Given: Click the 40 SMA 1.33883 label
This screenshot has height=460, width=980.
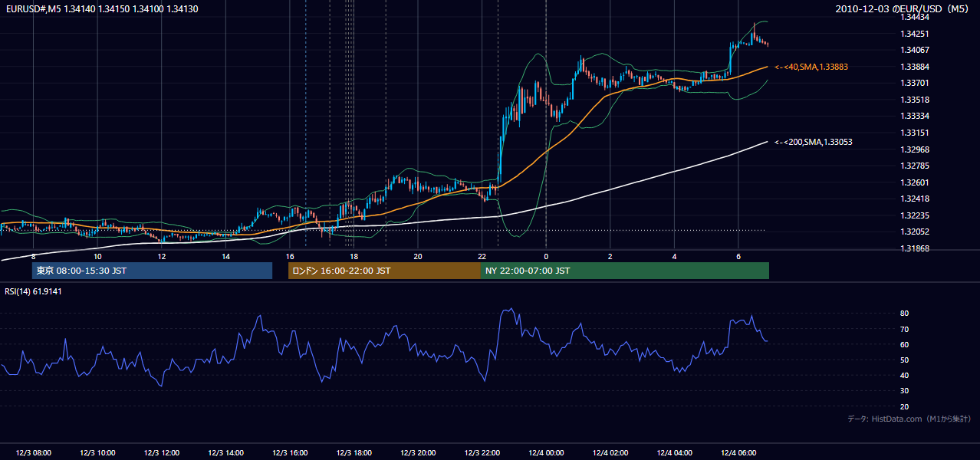Looking at the screenshot, I should pyautogui.click(x=811, y=67).
